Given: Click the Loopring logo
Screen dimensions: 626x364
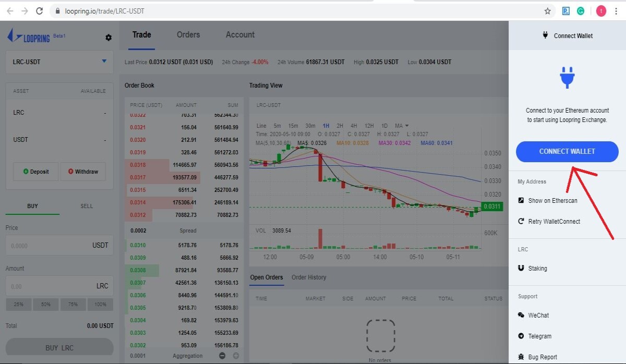Looking at the screenshot, I should 29,37.
